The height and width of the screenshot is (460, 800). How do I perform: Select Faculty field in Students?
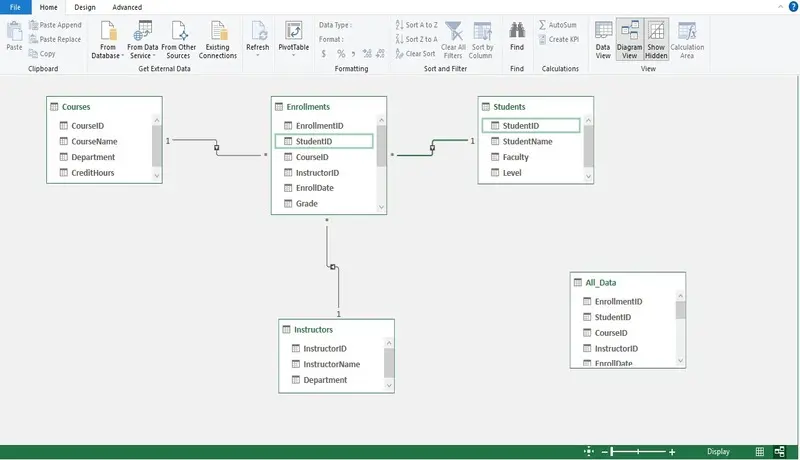(515, 157)
